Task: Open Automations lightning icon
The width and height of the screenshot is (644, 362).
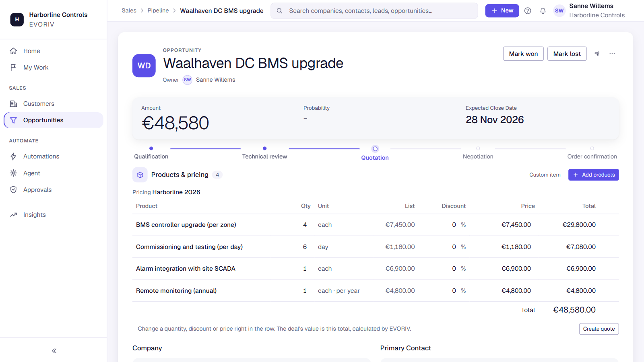Action: [x=13, y=156]
